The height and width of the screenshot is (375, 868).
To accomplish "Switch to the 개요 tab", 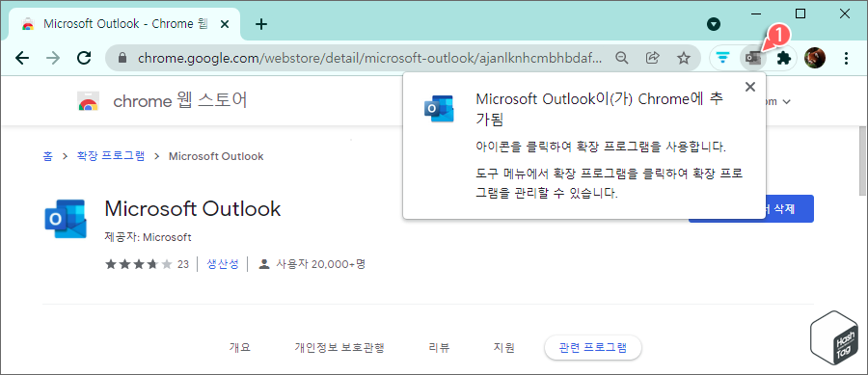I will click(x=240, y=348).
